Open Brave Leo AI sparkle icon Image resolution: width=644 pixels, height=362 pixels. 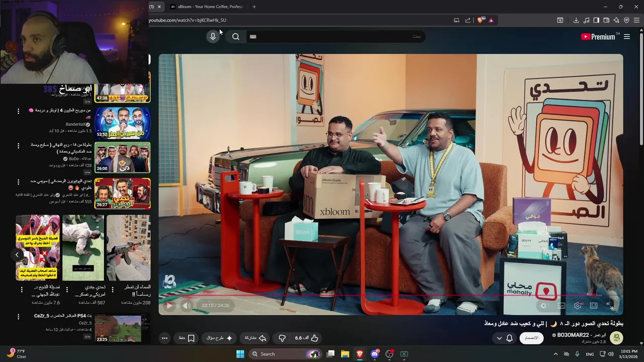pos(616,20)
